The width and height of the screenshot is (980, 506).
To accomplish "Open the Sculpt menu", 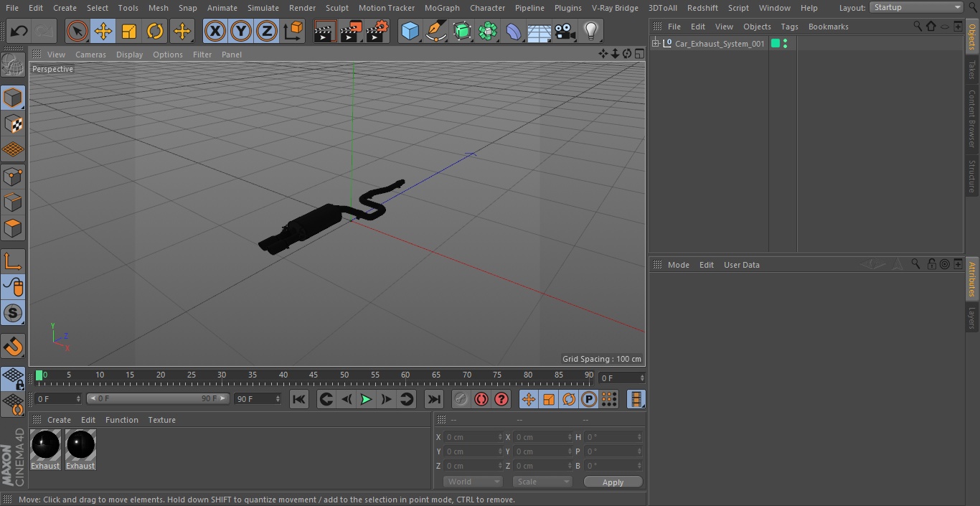I will pyautogui.click(x=336, y=8).
